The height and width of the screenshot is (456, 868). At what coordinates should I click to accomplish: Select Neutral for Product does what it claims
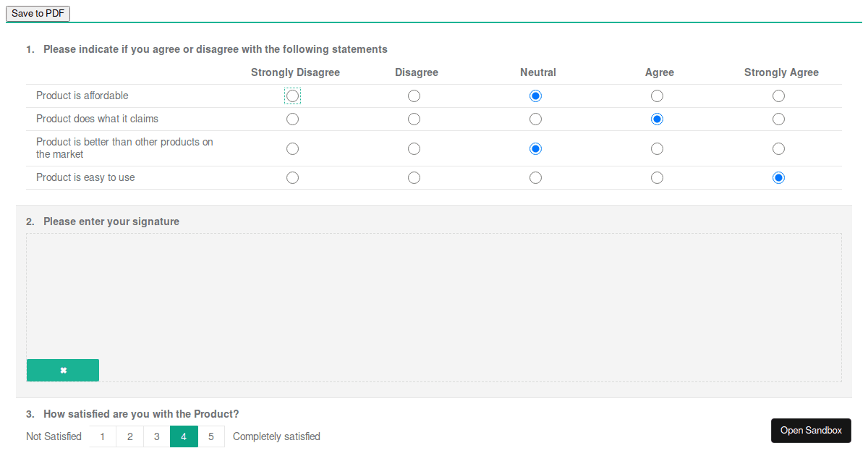pyautogui.click(x=535, y=119)
